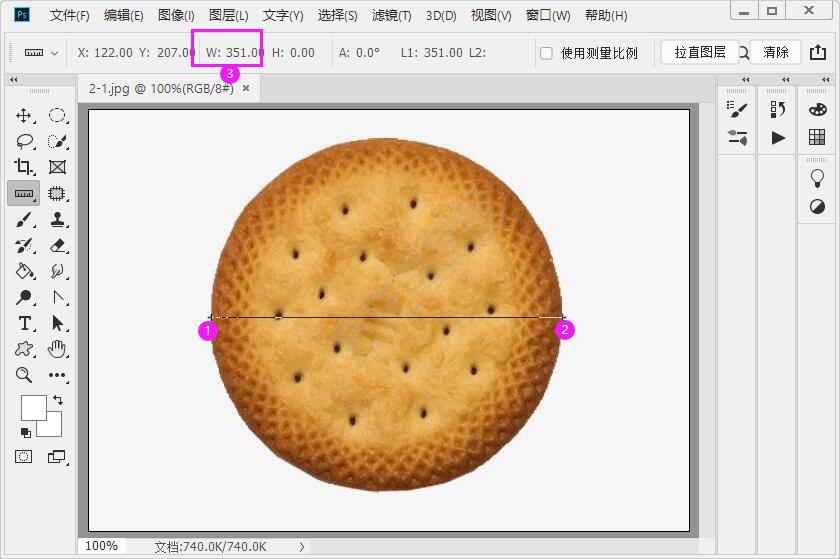Viewport: 840px width, 559px height.
Task: Open status bar info arrow menu
Action: [x=302, y=547]
